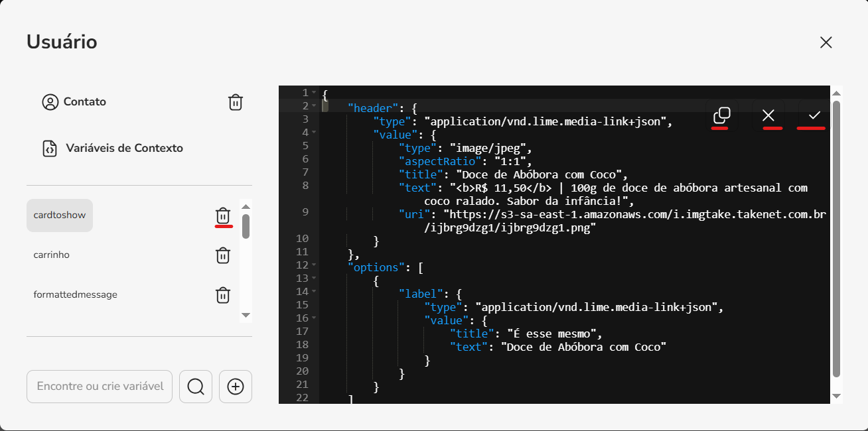Close the Usuário dialog
The width and height of the screenshot is (868, 431).
point(826,42)
